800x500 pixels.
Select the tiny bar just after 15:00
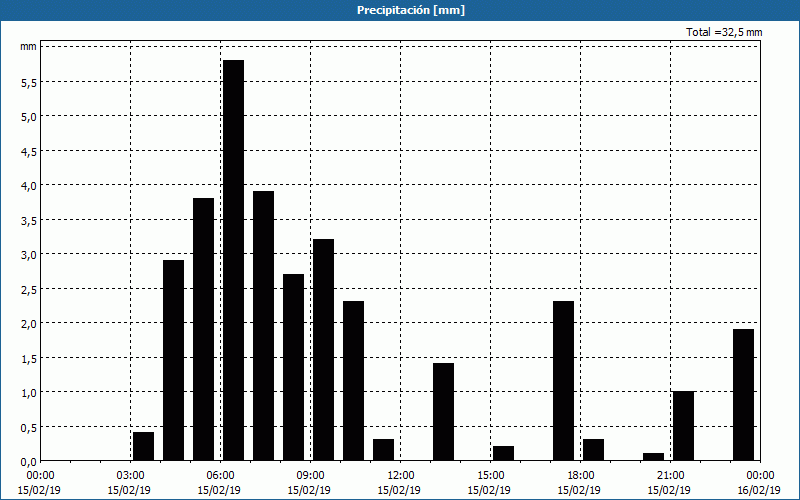coord(504,453)
